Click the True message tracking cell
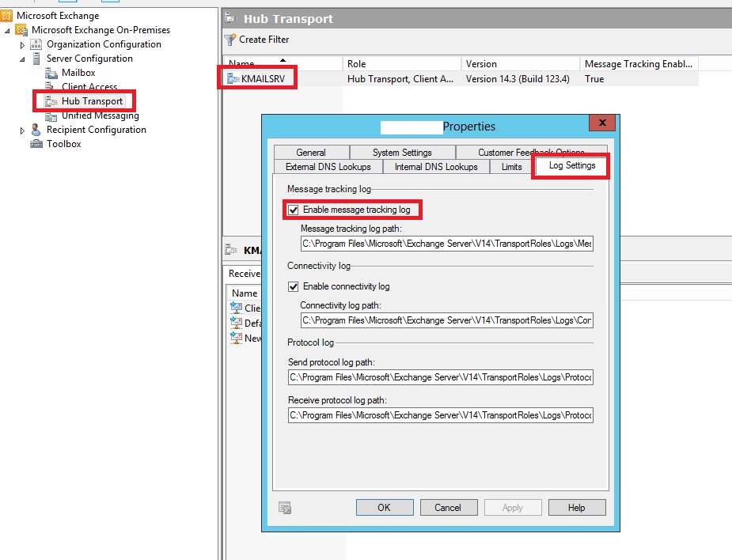The width and height of the screenshot is (732, 560). (594, 79)
